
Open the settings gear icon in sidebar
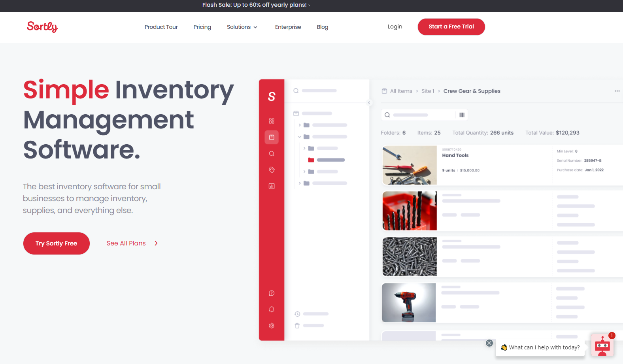[x=272, y=326]
